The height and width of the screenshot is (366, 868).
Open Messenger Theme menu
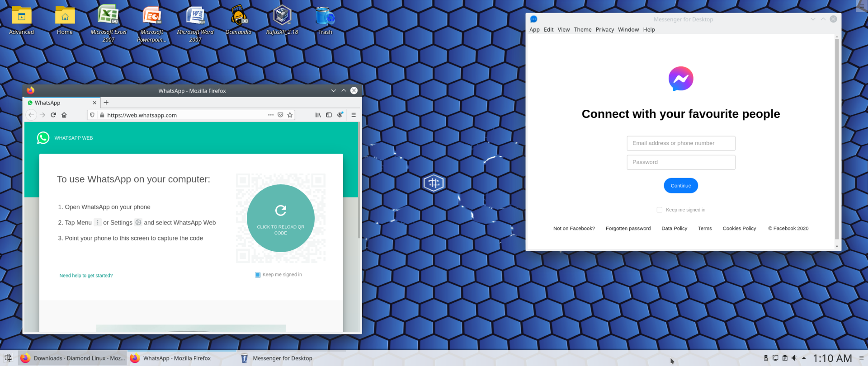tap(582, 30)
